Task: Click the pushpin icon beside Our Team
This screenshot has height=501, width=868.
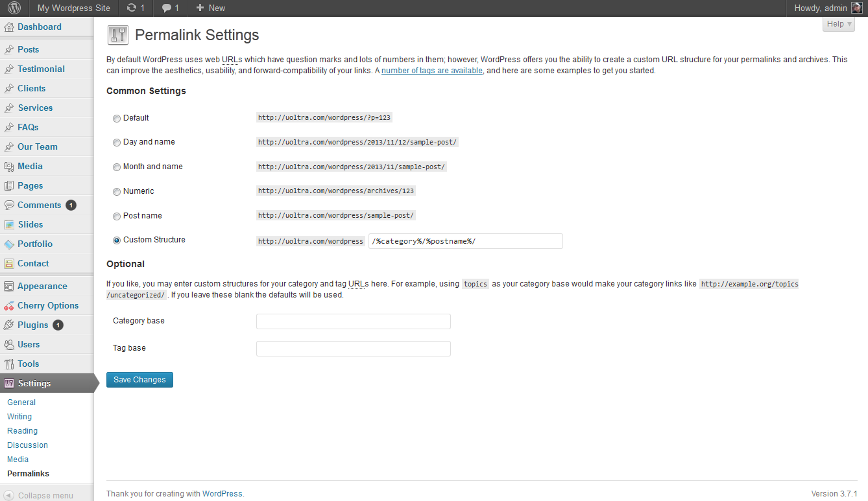Action: click(9, 146)
